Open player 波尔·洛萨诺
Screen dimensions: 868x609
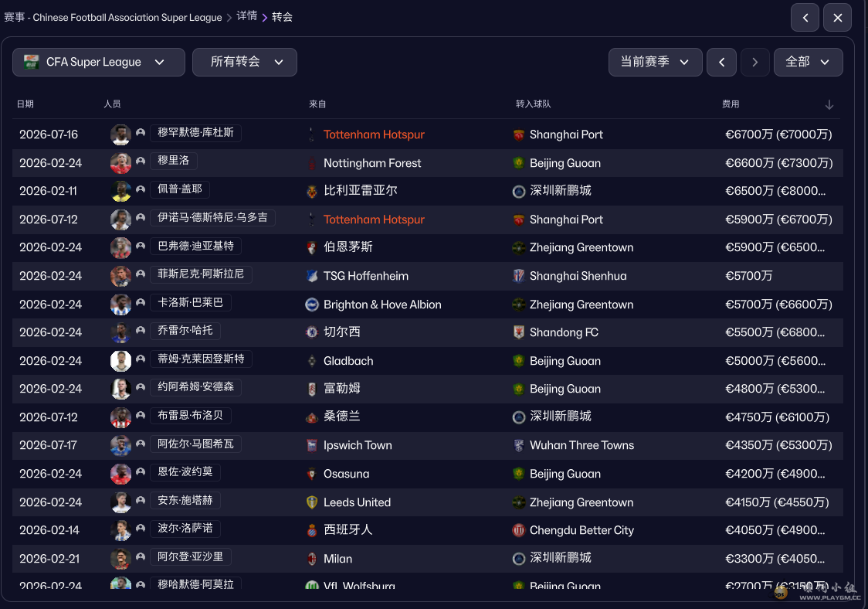[x=185, y=529]
